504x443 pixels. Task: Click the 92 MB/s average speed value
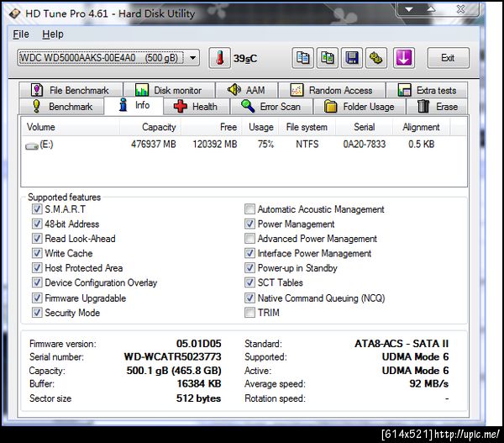click(x=428, y=384)
